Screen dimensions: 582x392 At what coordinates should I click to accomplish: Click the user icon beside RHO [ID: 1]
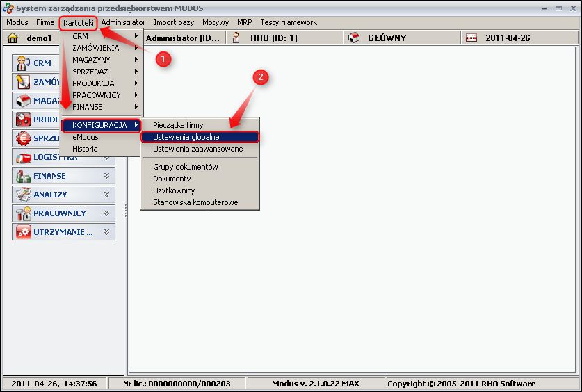(236, 38)
